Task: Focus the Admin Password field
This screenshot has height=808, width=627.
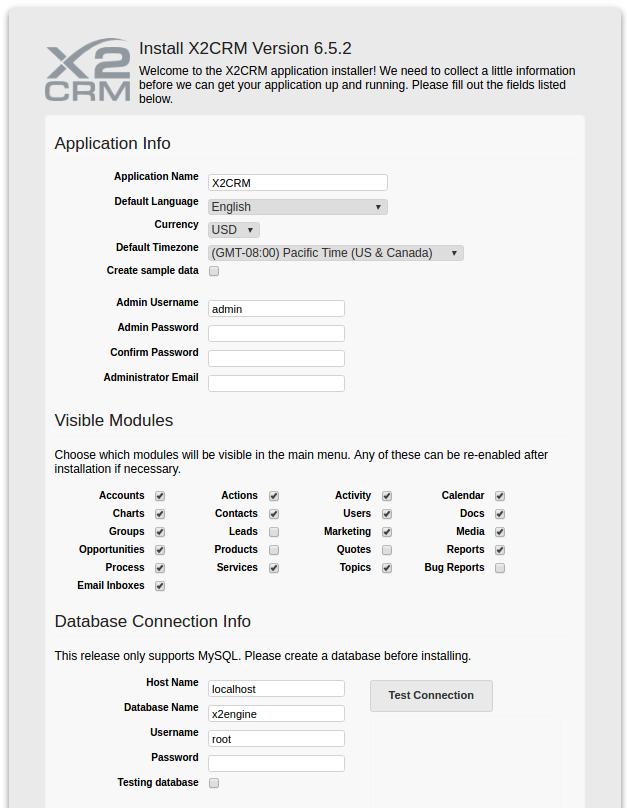Action: [x=276, y=333]
